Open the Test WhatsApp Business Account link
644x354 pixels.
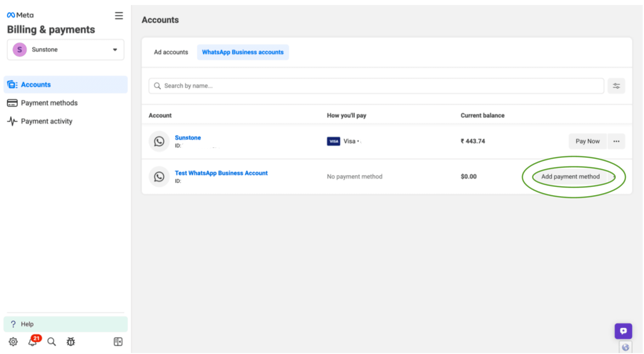pyautogui.click(x=221, y=173)
